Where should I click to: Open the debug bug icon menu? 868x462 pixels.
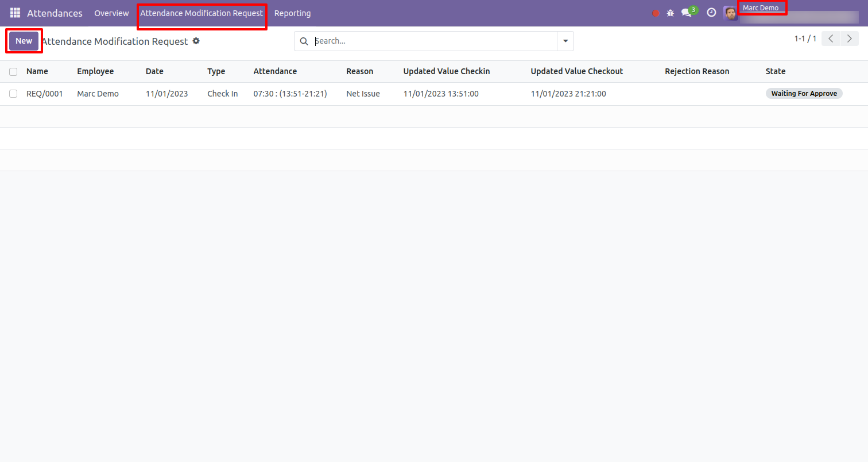tap(670, 13)
